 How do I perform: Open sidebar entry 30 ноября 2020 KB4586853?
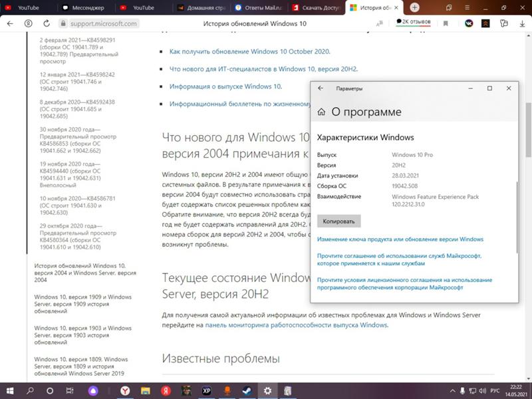[78, 140]
